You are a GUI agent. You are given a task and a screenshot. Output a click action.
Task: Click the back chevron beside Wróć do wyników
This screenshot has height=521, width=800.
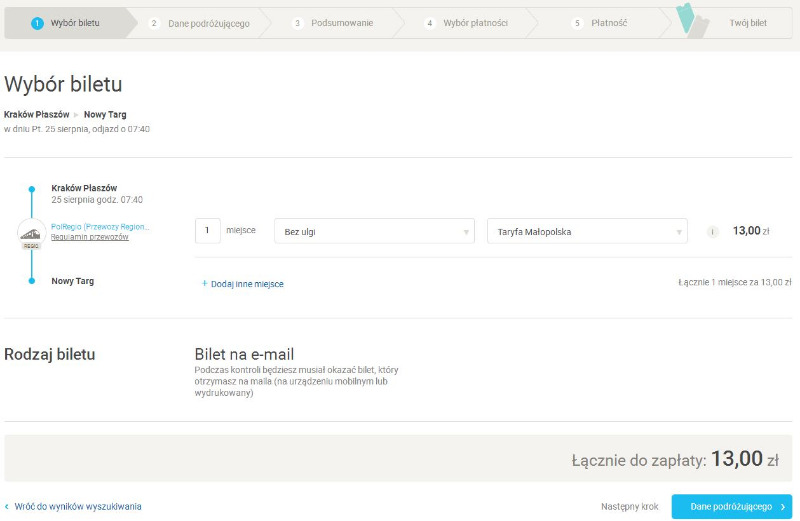7,507
